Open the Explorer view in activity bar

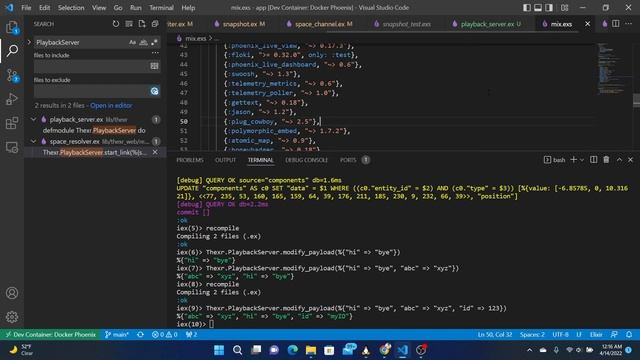click(x=12, y=27)
